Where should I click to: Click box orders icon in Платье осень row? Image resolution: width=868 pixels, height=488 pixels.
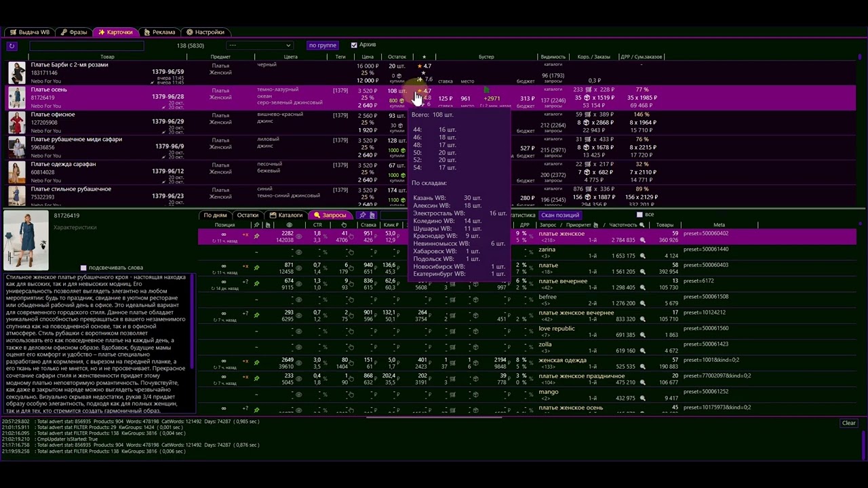point(588,98)
